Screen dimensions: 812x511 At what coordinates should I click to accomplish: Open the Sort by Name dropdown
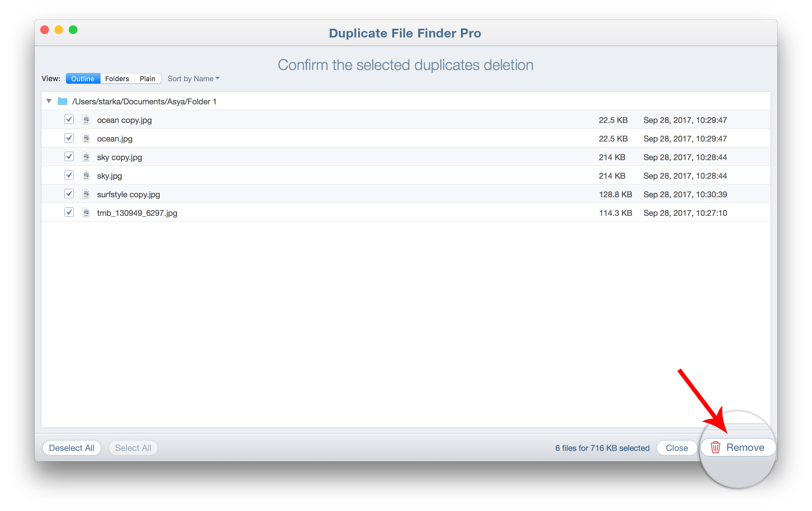coord(193,78)
